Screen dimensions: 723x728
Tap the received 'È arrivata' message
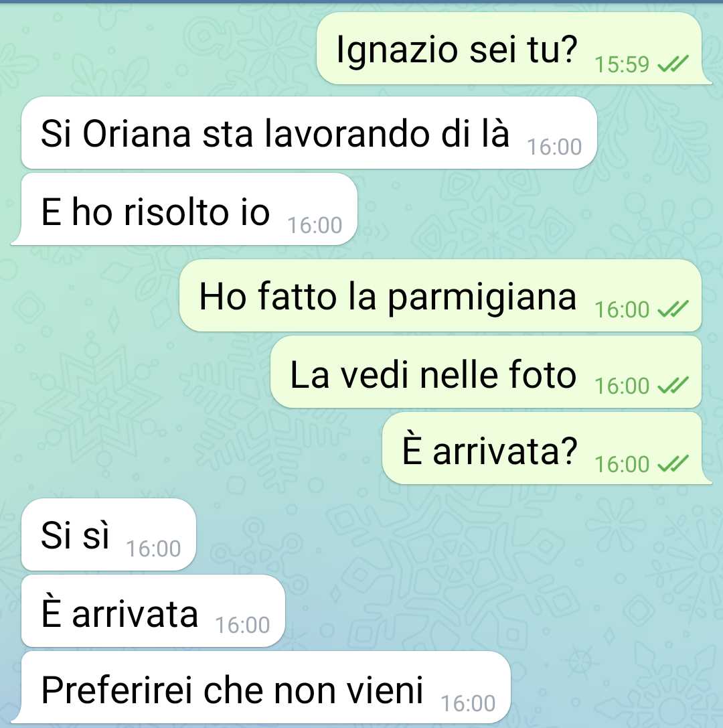153,611
